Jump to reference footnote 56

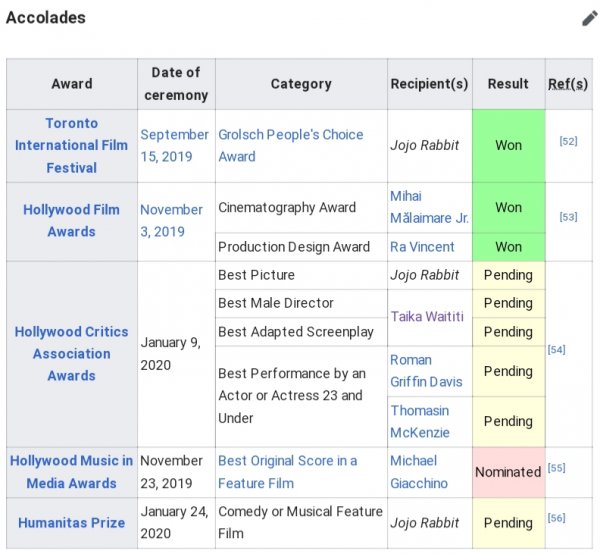(557, 518)
